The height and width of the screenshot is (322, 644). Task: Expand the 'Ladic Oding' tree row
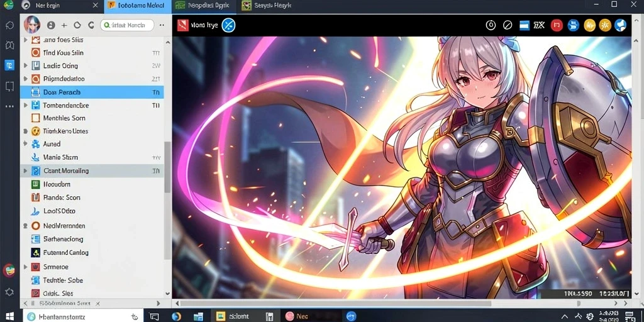[26, 65]
